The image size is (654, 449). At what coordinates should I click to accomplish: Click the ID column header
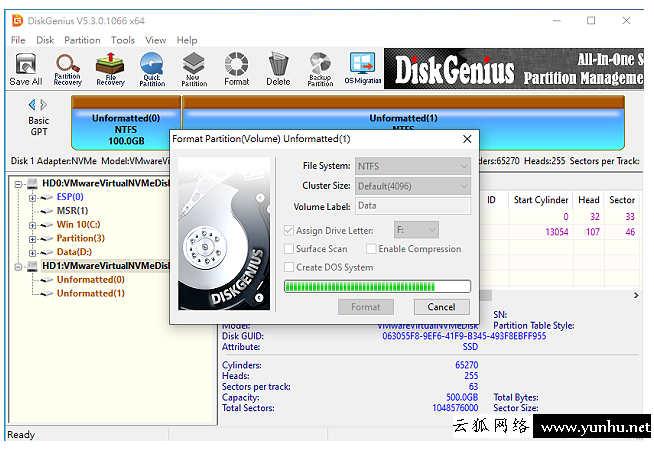492,200
